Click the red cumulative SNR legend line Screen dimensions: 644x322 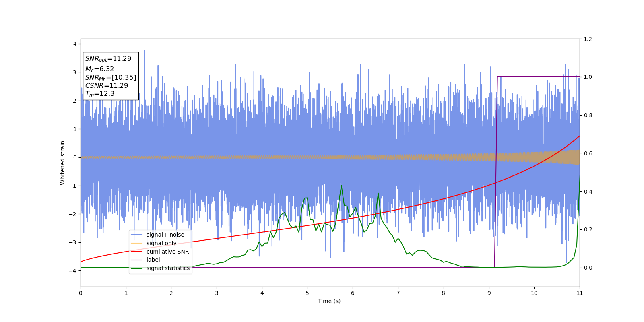point(137,252)
